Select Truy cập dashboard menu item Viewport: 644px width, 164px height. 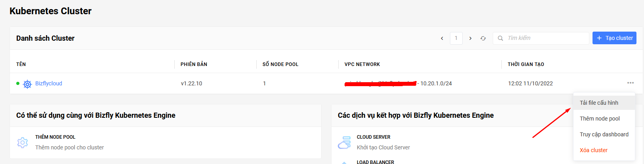[604, 134]
